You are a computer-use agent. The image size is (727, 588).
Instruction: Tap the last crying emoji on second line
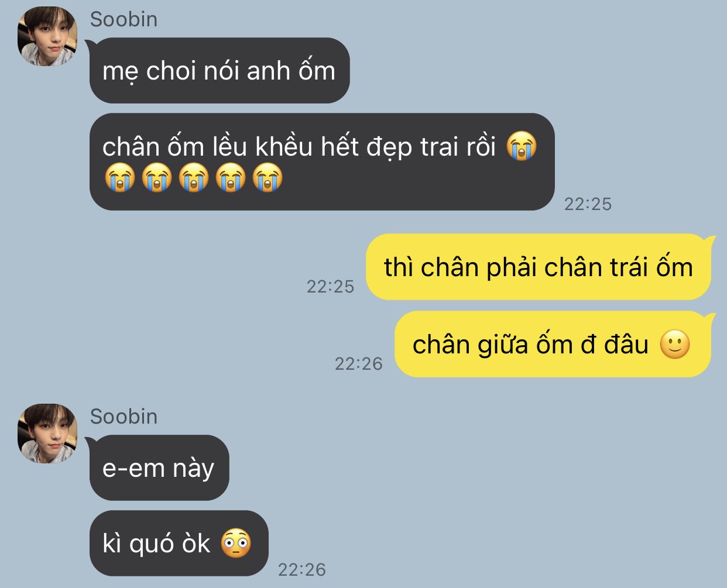click(268, 178)
